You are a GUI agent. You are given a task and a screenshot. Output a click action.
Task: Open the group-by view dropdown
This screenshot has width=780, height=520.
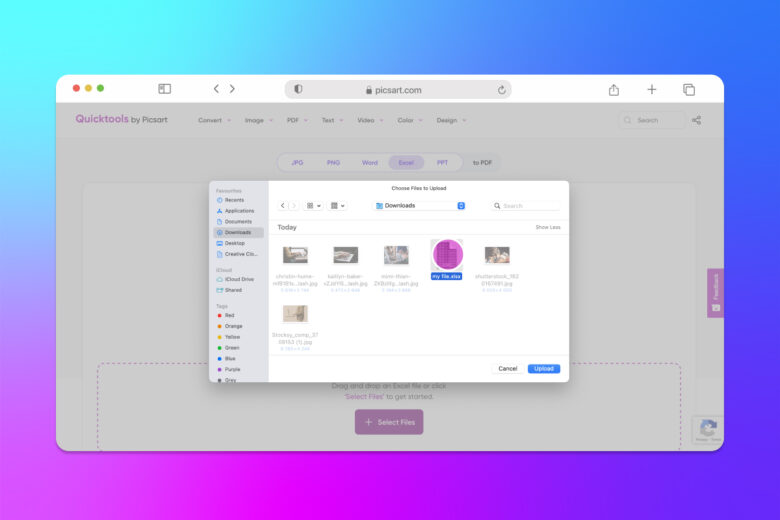[338, 206]
